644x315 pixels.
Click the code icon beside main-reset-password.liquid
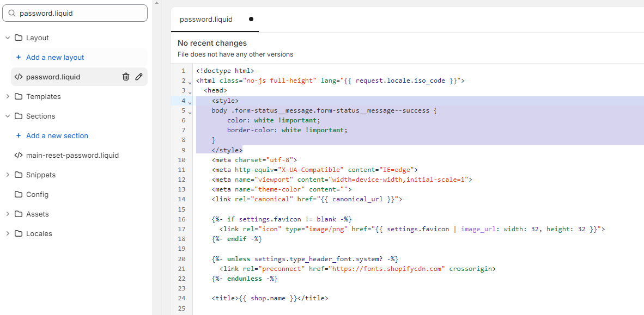pos(19,155)
